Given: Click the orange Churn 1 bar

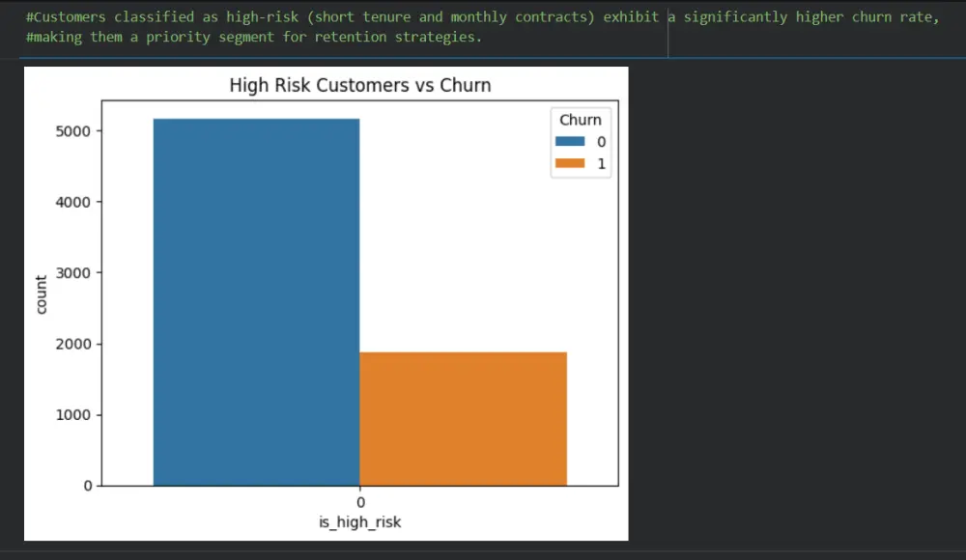Looking at the screenshot, I should [x=464, y=419].
